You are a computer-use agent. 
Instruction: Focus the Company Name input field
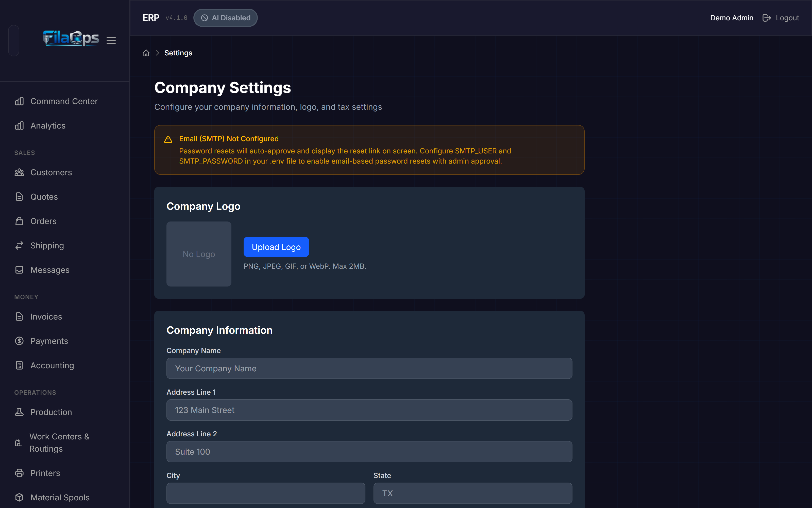[x=369, y=368]
